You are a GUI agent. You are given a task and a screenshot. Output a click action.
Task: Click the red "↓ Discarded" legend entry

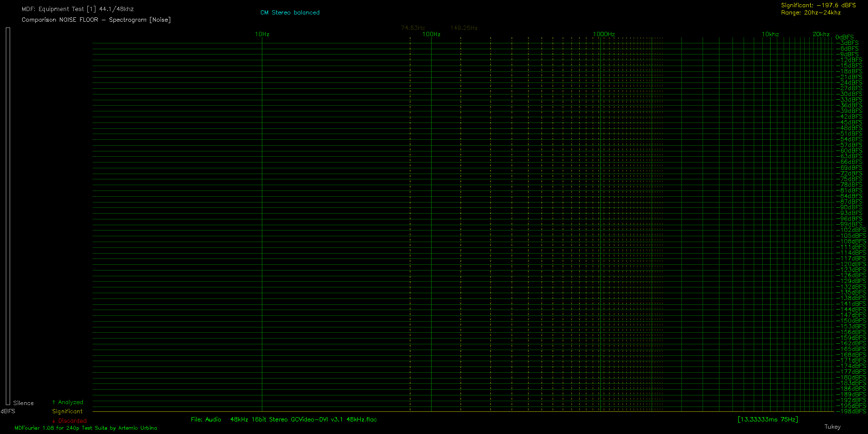pos(69,421)
